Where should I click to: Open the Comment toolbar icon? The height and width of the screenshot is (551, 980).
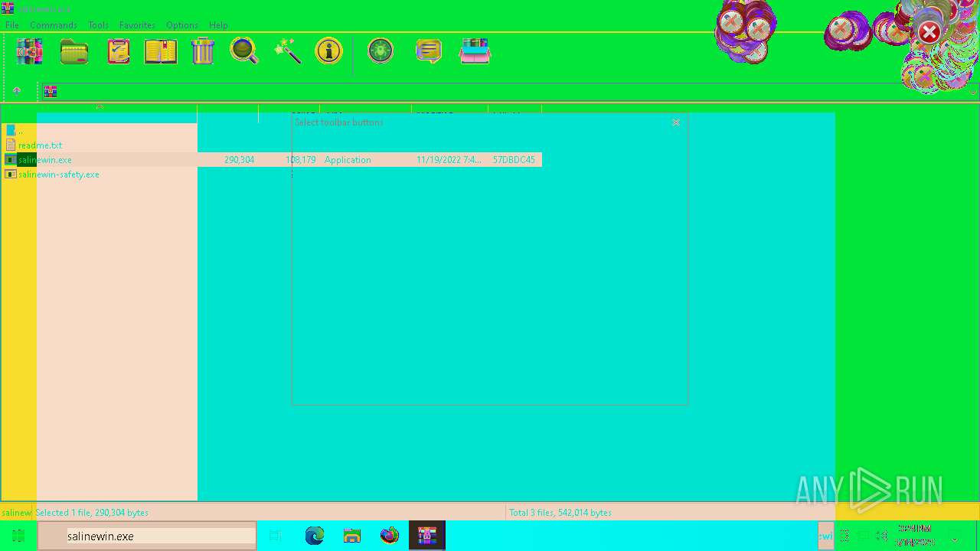click(429, 51)
